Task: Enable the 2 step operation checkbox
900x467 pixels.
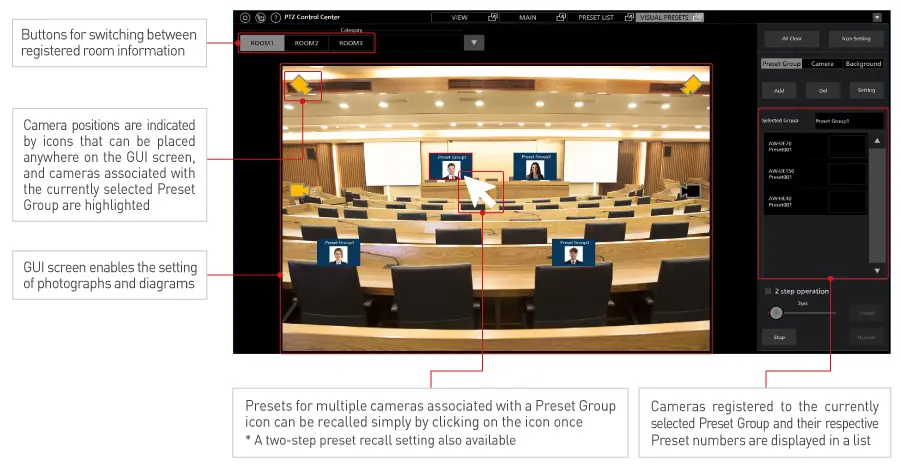Action: (x=768, y=291)
